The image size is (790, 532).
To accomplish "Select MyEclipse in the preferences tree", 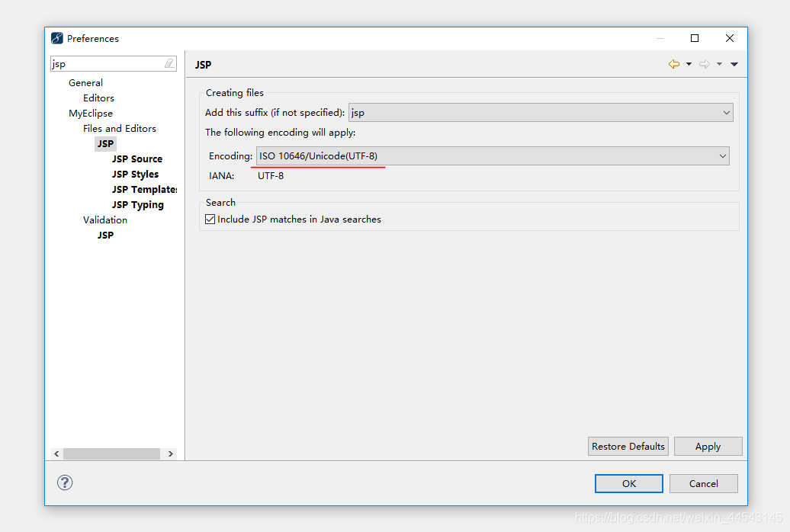I will coord(91,114).
